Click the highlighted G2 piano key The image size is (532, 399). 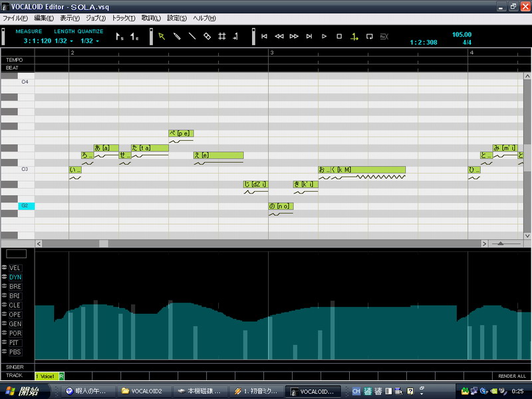tap(26, 205)
